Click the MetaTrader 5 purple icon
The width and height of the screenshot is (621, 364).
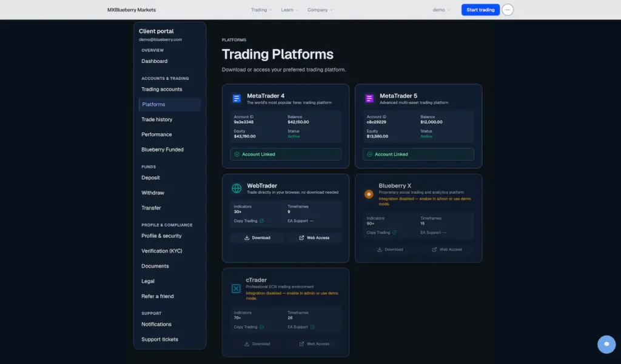coord(369,99)
